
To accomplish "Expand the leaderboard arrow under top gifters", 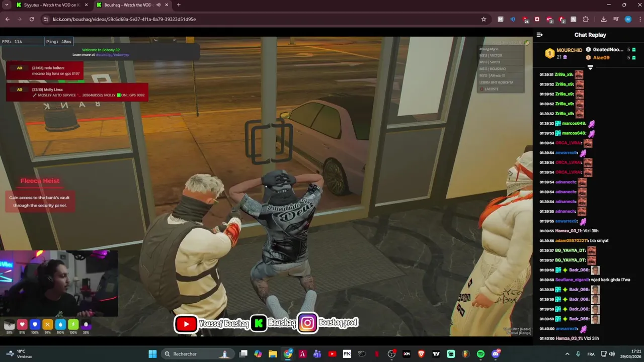I will click(x=590, y=67).
